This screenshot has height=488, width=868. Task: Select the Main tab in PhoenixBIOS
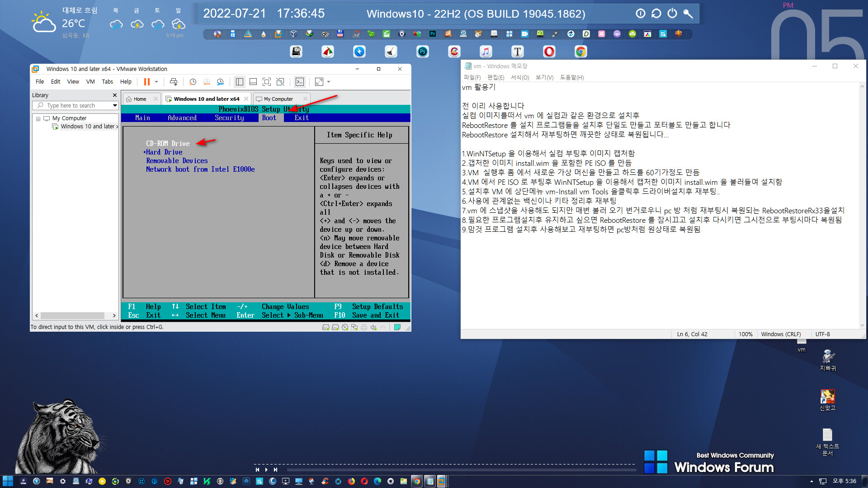[142, 118]
